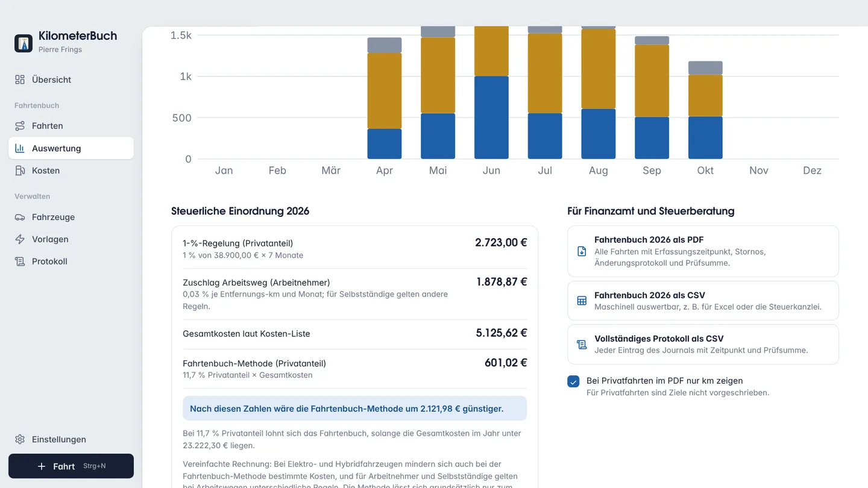Click the 1.878,87 € Zuschlag value
This screenshot has width=868, height=488.
(502, 282)
